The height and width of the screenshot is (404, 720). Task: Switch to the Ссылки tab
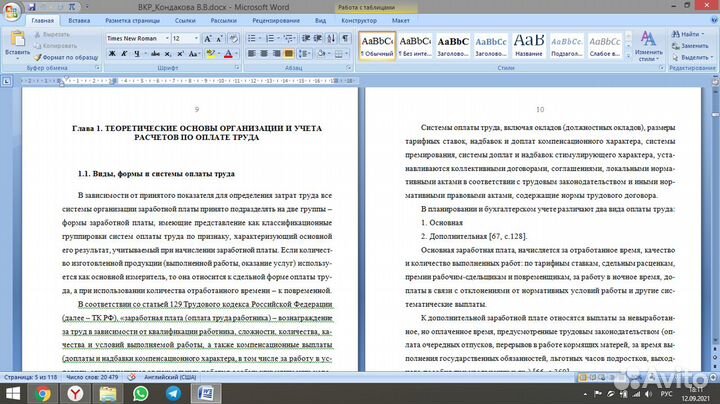point(185,21)
